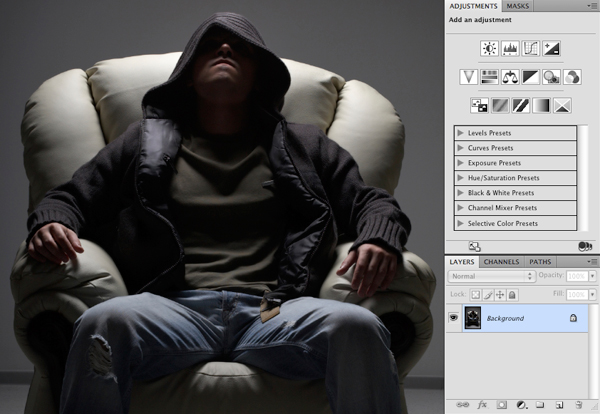The height and width of the screenshot is (414, 600).
Task: Expand the Levels Presets list
Action: click(460, 132)
